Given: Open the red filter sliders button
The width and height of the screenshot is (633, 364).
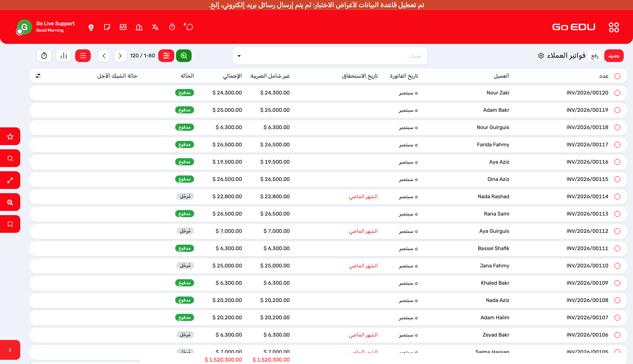Looking at the screenshot, I should pyautogui.click(x=166, y=56).
